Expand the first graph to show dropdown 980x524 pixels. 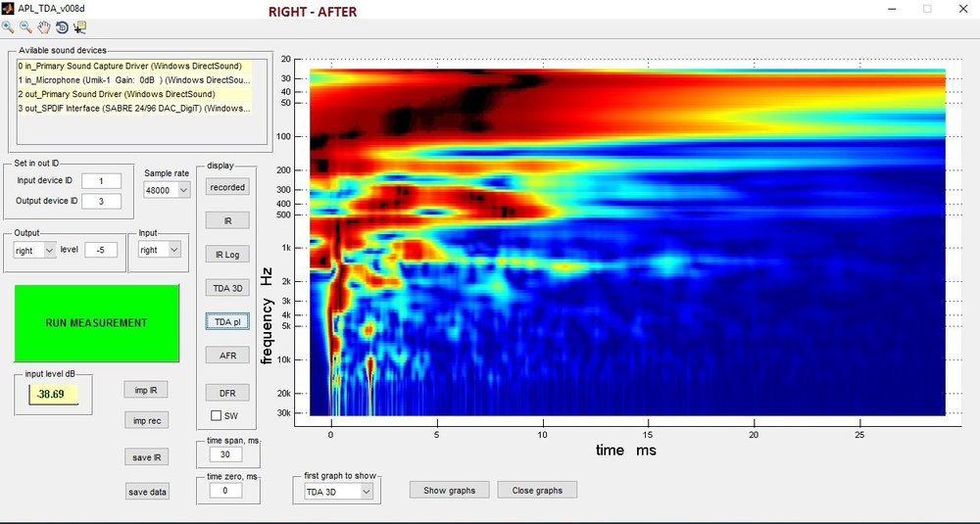pyautogui.click(x=338, y=492)
